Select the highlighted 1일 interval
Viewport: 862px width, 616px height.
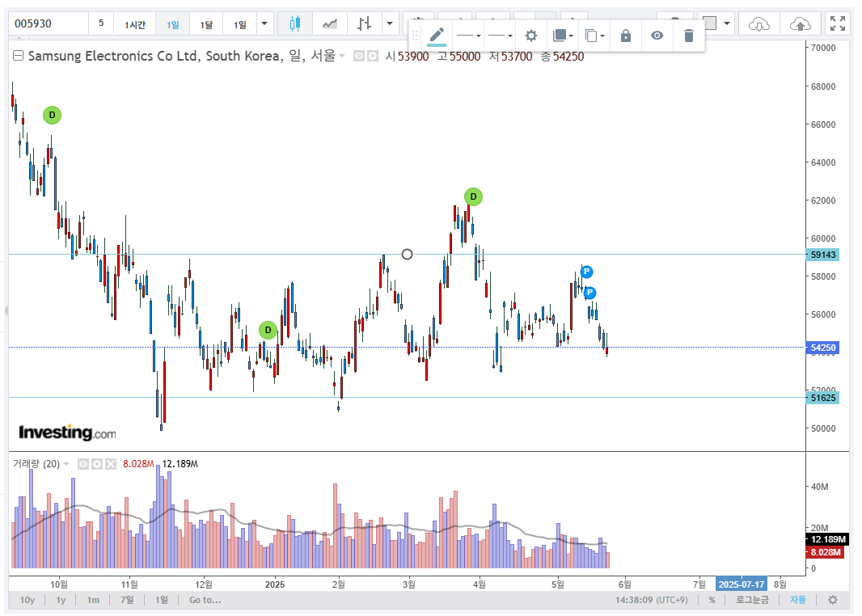click(x=172, y=24)
